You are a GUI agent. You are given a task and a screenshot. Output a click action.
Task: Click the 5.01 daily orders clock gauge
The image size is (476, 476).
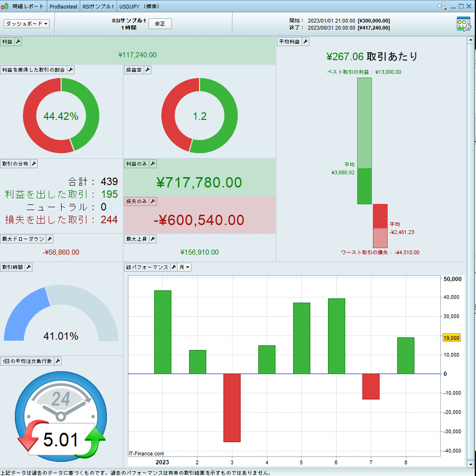pyautogui.click(x=61, y=416)
